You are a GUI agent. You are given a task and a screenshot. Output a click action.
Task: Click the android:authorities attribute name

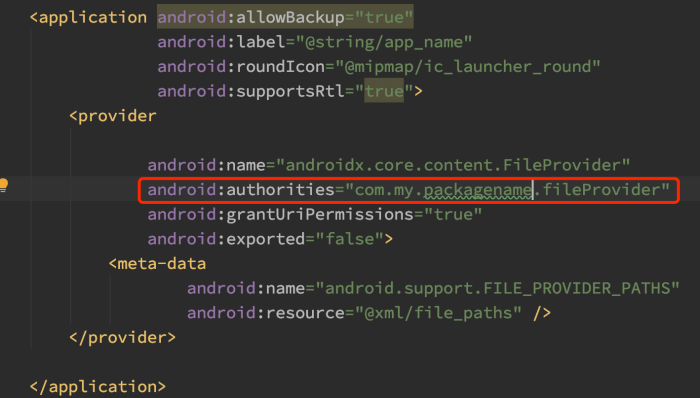(x=241, y=190)
